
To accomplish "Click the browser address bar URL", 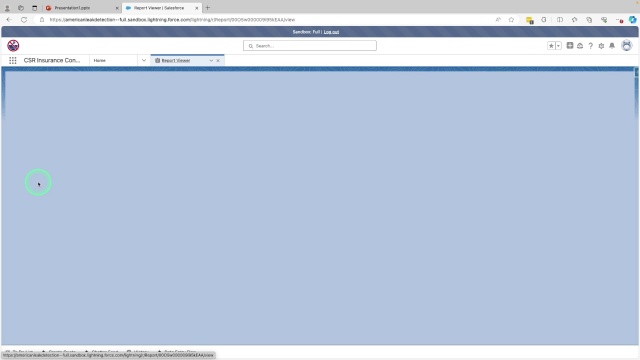I will [172, 20].
